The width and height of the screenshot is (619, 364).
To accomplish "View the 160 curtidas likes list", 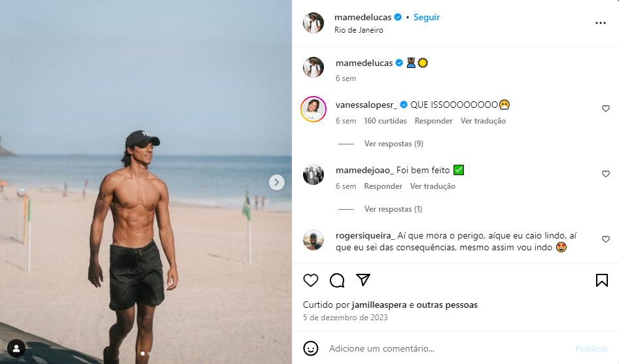I will click(385, 121).
